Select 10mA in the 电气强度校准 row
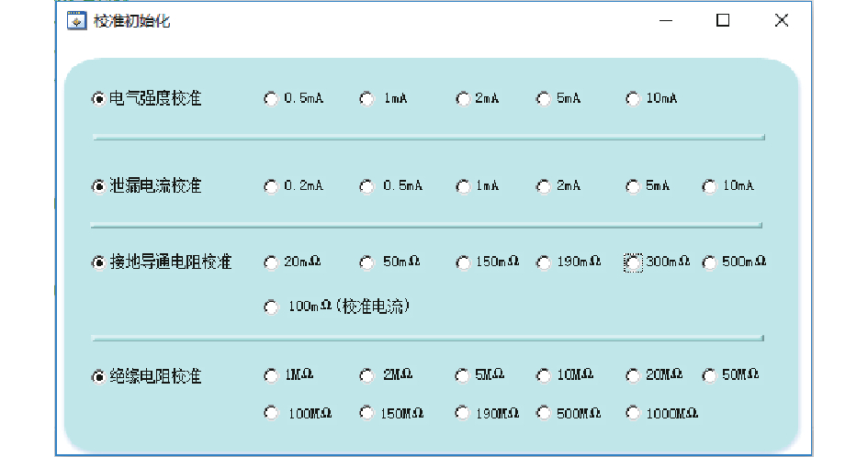The height and width of the screenshot is (457, 868). click(633, 99)
